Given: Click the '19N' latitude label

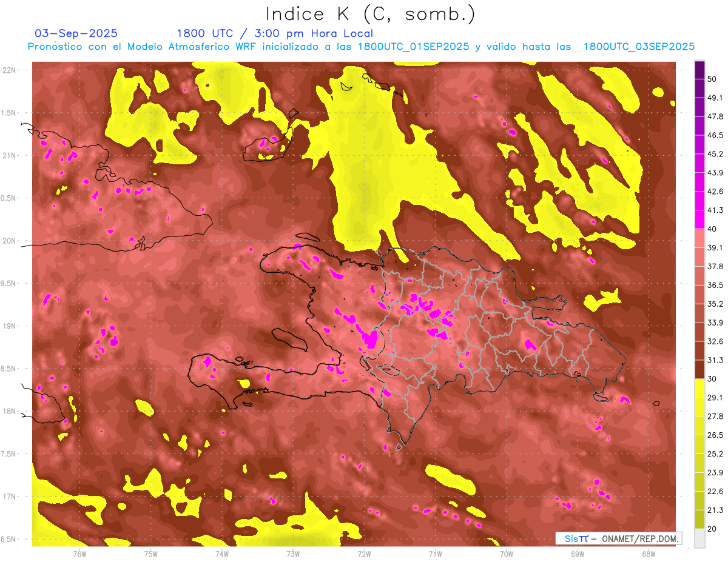Looking at the screenshot, I should pos(9,326).
